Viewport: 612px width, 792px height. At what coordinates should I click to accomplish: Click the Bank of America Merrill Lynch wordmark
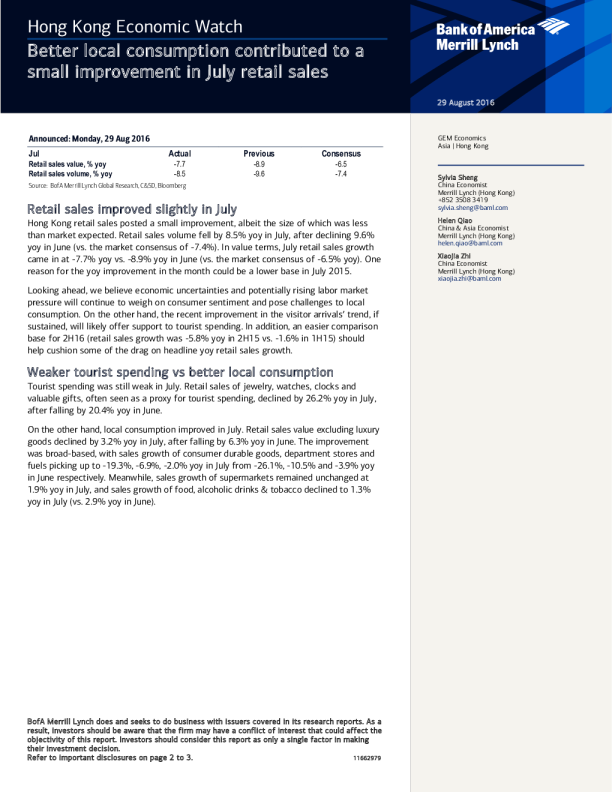tap(486, 37)
